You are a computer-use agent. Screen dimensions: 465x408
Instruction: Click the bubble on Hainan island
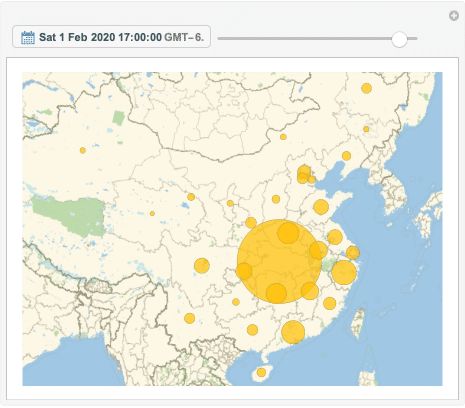tap(261, 372)
